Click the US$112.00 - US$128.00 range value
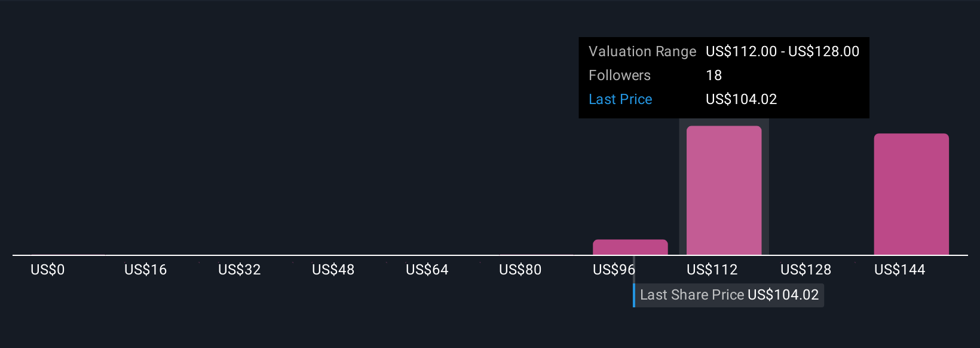 click(782, 51)
